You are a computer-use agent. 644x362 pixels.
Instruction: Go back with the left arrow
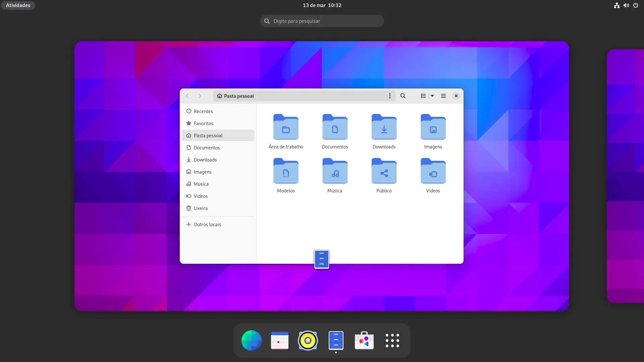[x=187, y=96]
